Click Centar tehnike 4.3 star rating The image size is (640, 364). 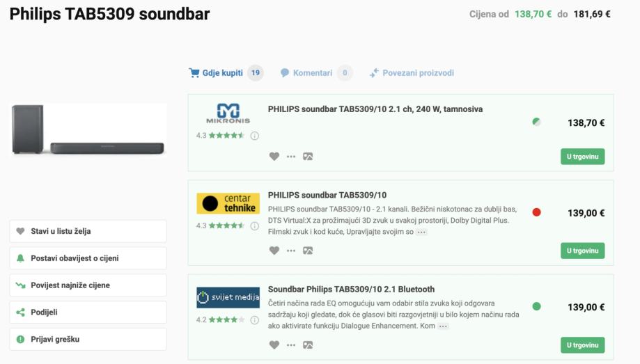220,225
